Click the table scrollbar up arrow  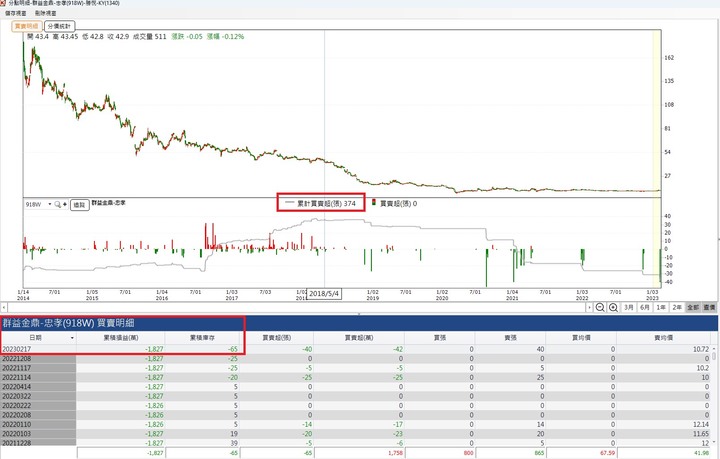click(x=714, y=349)
